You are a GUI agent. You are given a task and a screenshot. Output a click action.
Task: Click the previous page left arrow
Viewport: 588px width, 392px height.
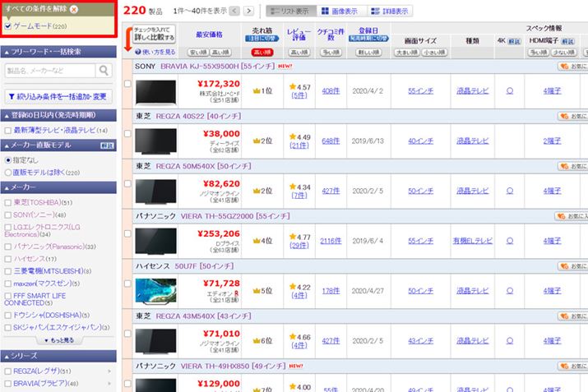[236, 12]
